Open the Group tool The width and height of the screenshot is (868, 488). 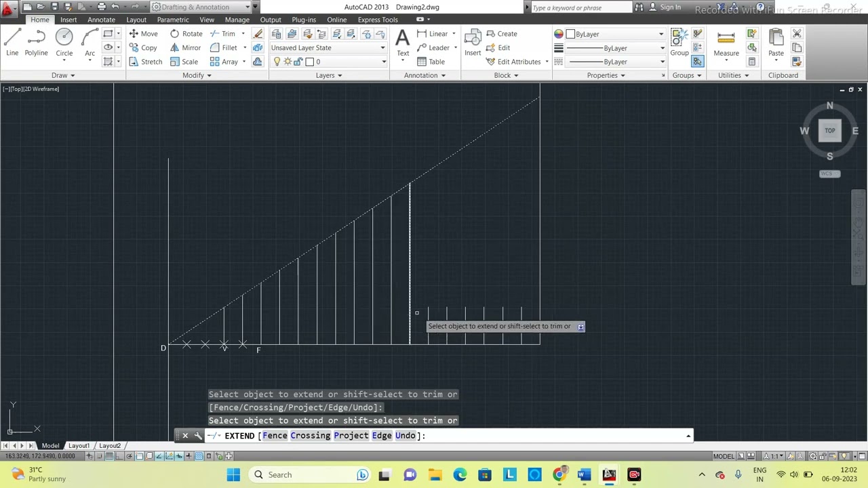[x=679, y=43]
